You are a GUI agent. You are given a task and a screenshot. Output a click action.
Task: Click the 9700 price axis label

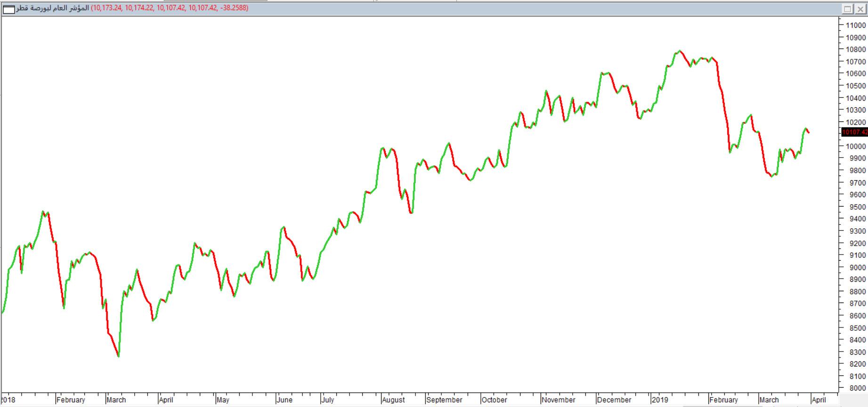click(x=858, y=183)
